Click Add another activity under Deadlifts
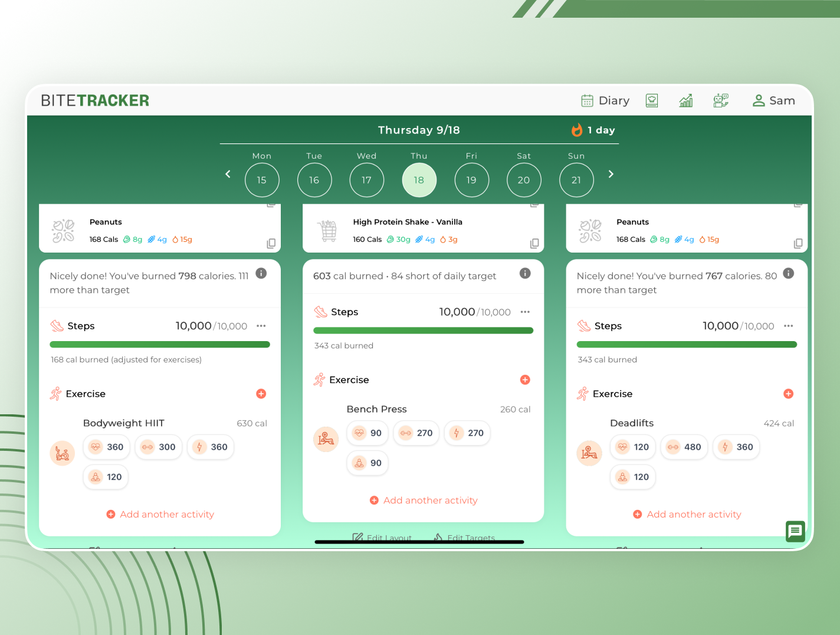Image resolution: width=840 pixels, height=635 pixels. [687, 514]
